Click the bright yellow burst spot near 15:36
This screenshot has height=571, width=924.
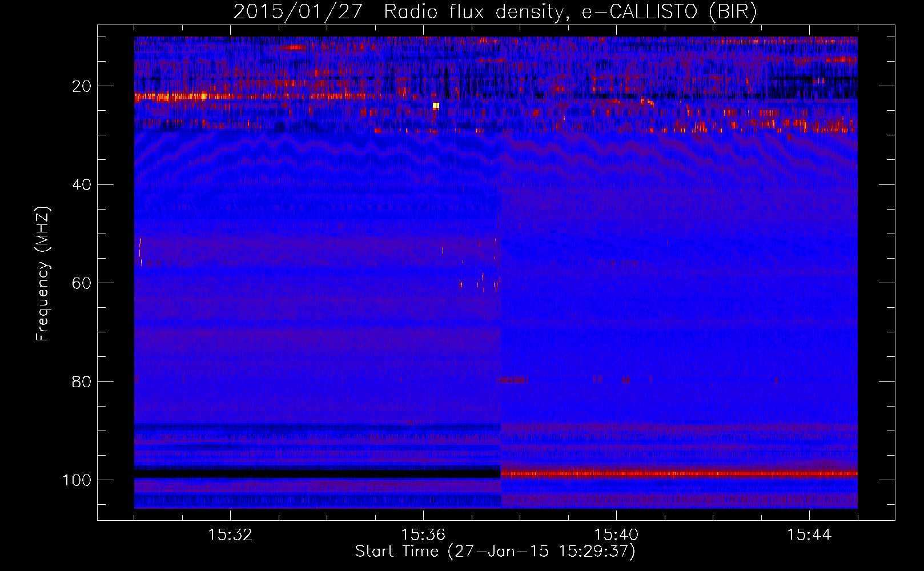[x=436, y=106]
